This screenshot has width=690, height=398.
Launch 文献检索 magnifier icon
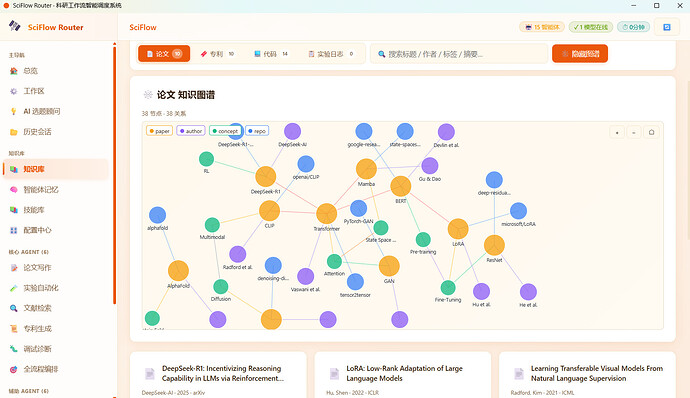click(14, 308)
